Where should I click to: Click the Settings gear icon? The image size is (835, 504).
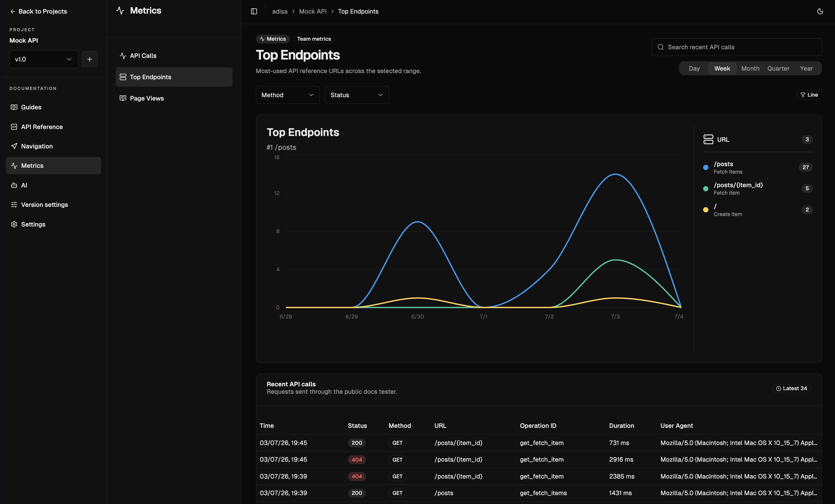tap(14, 224)
